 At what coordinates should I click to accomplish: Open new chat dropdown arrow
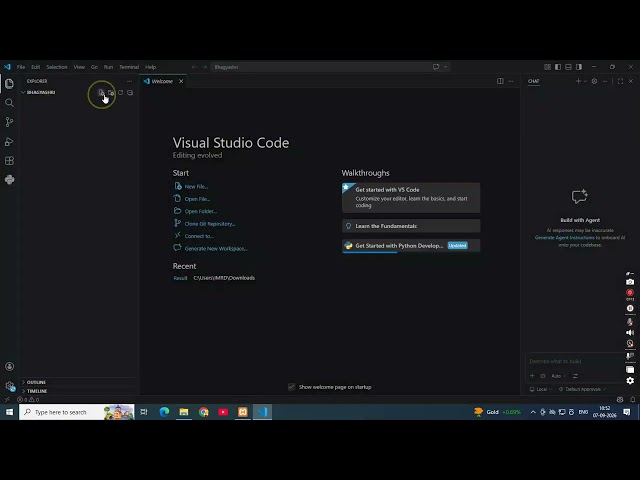point(585,81)
